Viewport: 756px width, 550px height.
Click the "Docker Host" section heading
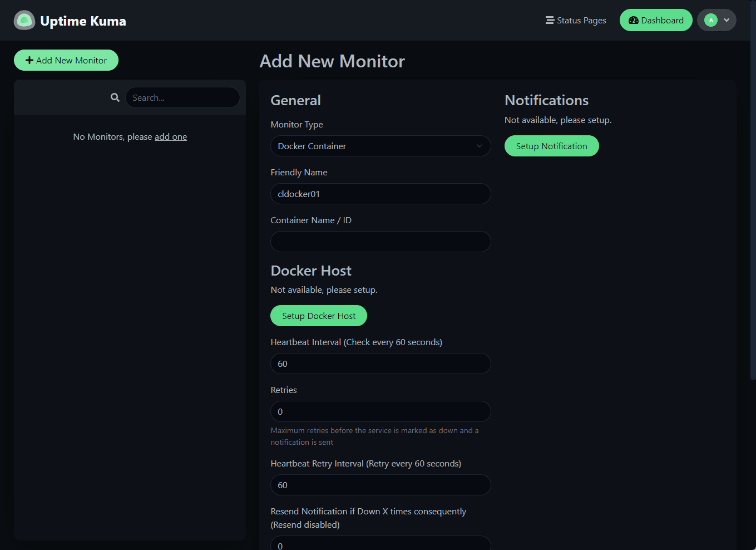pos(311,271)
